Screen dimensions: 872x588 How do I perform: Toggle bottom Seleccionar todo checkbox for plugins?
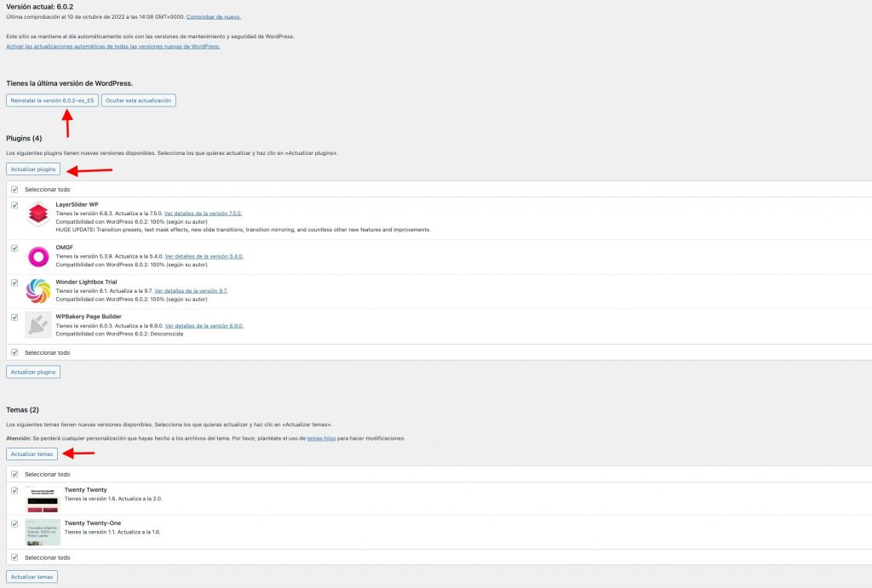(14, 352)
